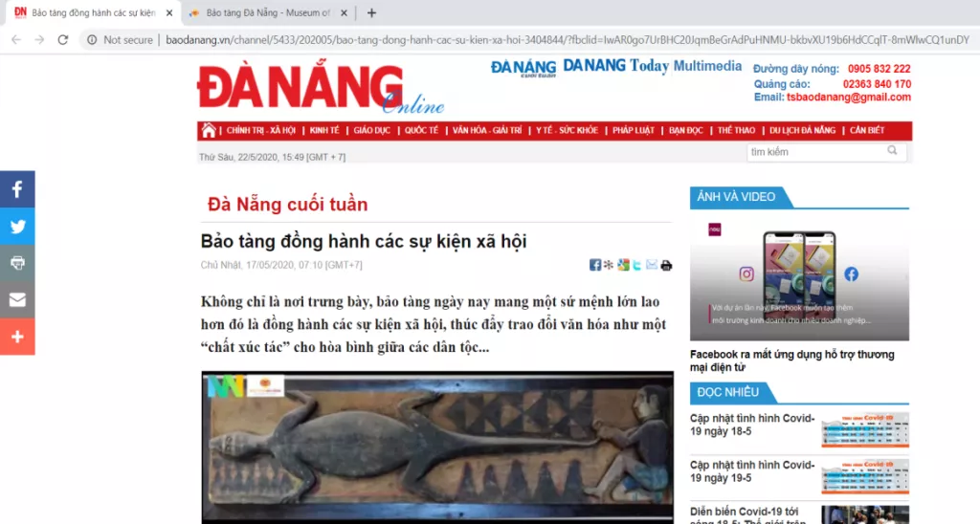
Task: Click email tsbaodanang@gmail.com
Action: (848, 98)
